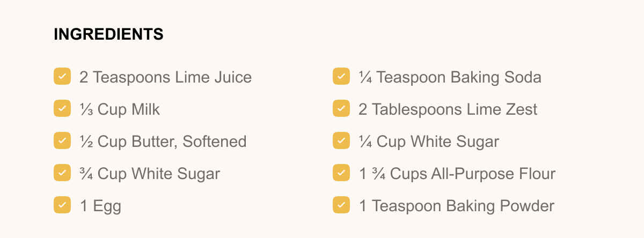Image resolution: width=644 pixels, height=238 pixels.
Task: Toggle the 1 Teaspoon Baking Powder checkbox
Action: 341,205
